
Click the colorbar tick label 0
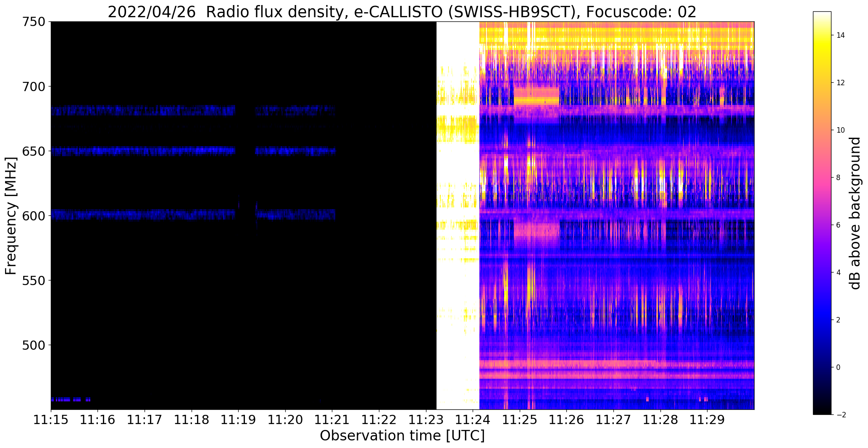(x=839, y=367)
